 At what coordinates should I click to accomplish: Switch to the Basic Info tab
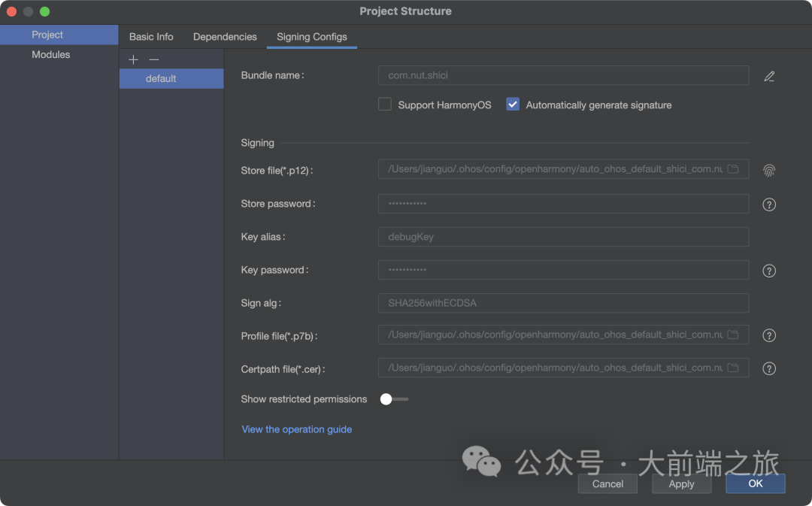coord(151,37)
